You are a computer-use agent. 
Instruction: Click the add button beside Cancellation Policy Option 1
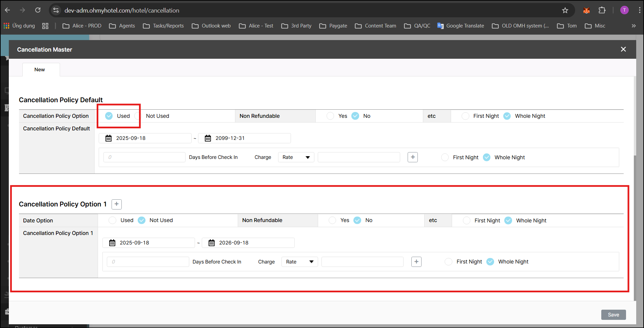pos(116,204)
